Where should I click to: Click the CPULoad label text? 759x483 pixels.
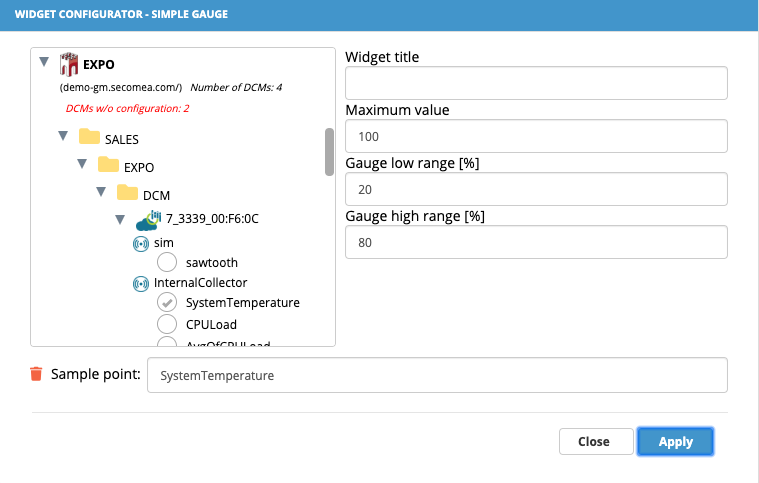pos(211,325)
